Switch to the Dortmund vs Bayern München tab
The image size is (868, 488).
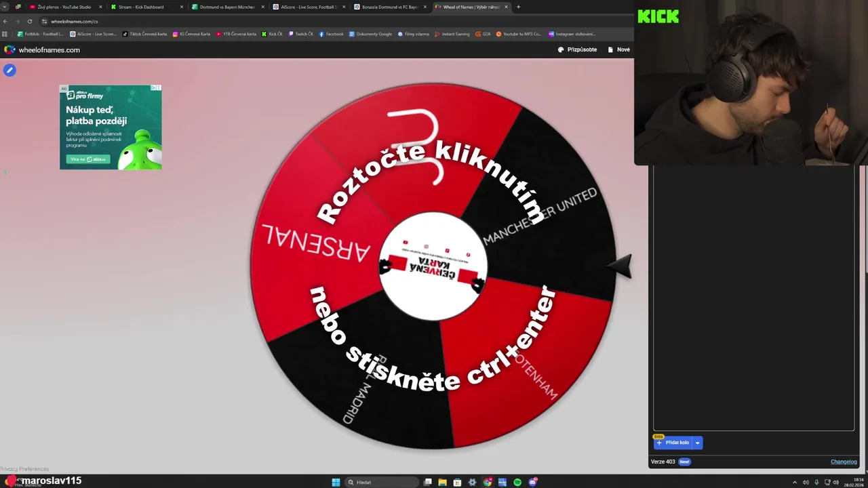click(228, 7)
